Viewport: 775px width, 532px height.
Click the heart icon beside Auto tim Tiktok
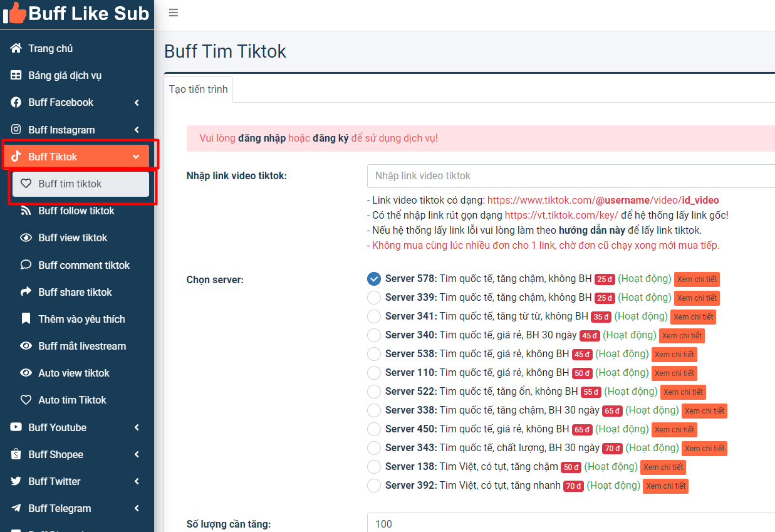click(26, 400)
